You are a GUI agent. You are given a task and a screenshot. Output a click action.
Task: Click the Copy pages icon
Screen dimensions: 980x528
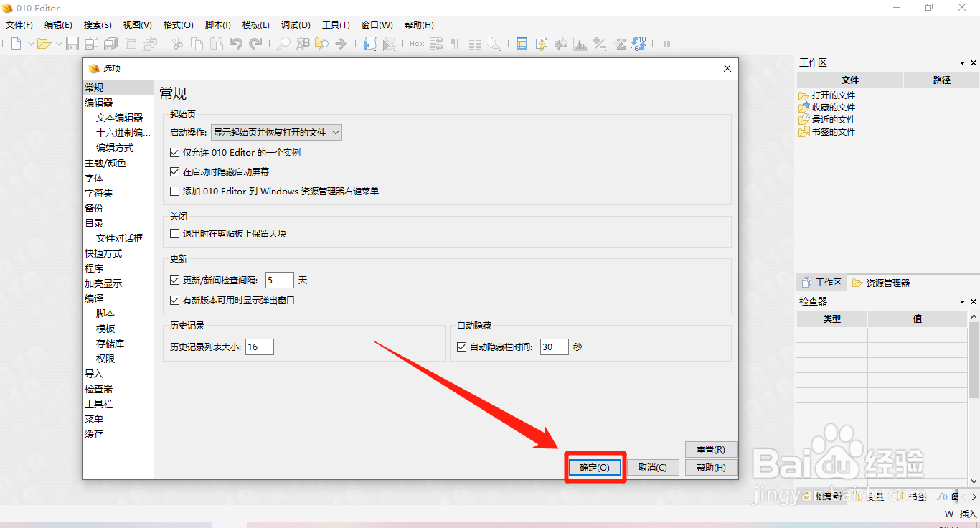197,44
